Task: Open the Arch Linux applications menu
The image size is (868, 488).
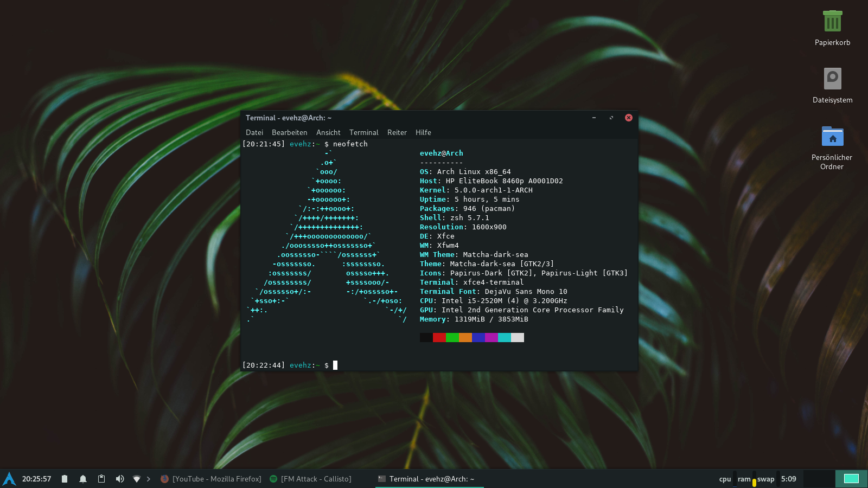Action: tap(9, 479)
